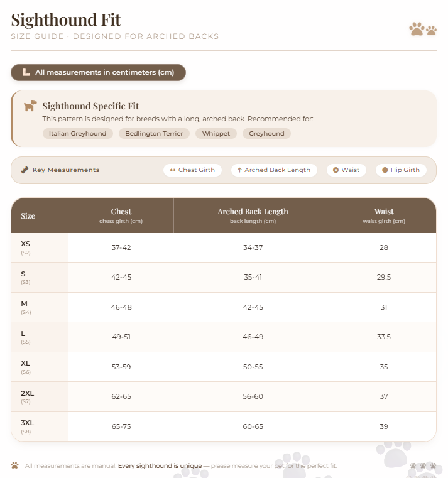This screenshot has width=448, height=478.
Task: Select the Italian Greyhound breed tag
Action: click(78, 134)
